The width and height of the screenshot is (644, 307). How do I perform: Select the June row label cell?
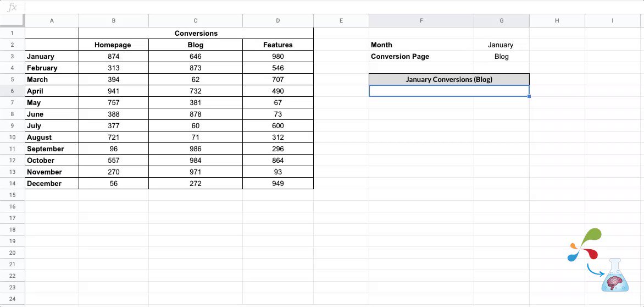(52, 114)
